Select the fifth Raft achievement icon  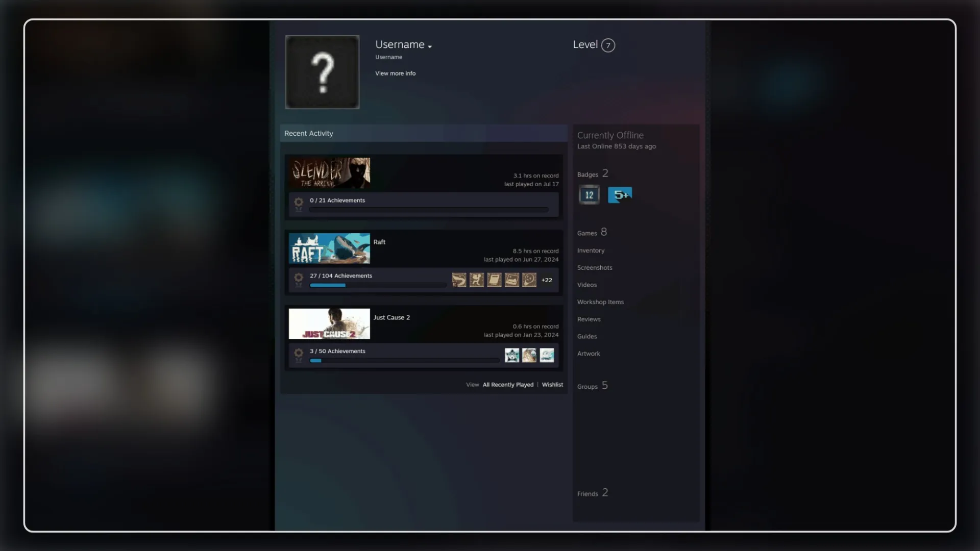(x=529, y=280)
